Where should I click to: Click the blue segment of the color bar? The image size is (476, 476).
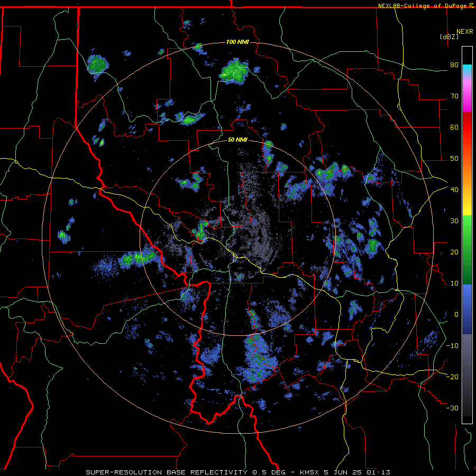(x=467, y=309)
